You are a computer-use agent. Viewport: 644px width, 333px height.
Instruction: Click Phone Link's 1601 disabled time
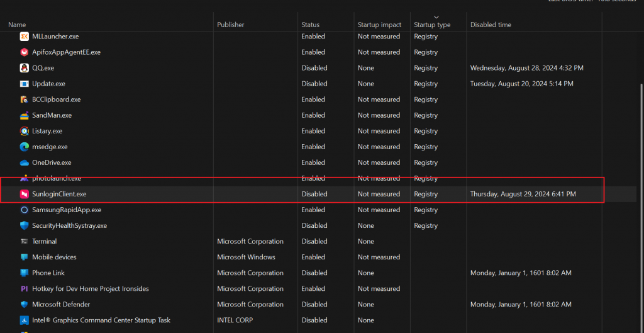pos(521,273)
